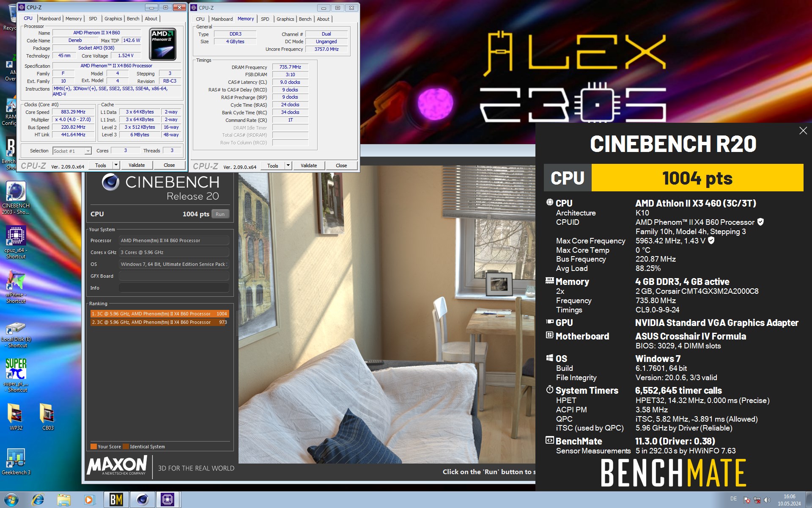The height and width of the screenshot is (508, 812).
Task: Click Close in Memory CPU-Z window
Action: 341,166
